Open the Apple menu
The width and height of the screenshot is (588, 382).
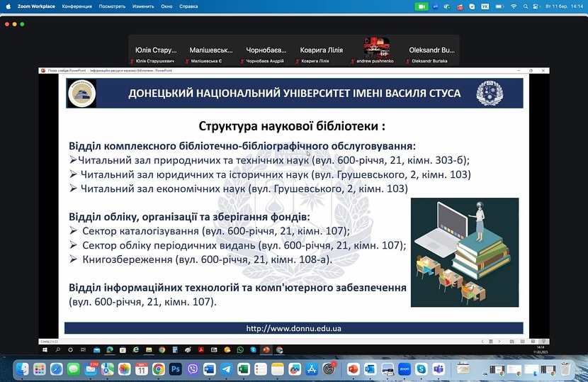pos(9,6)
